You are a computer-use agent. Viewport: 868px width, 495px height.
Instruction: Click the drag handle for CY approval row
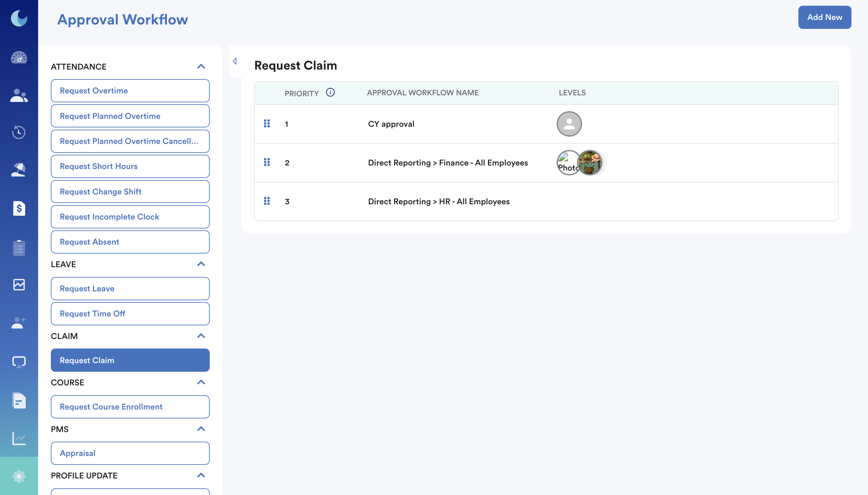point(267,124)
